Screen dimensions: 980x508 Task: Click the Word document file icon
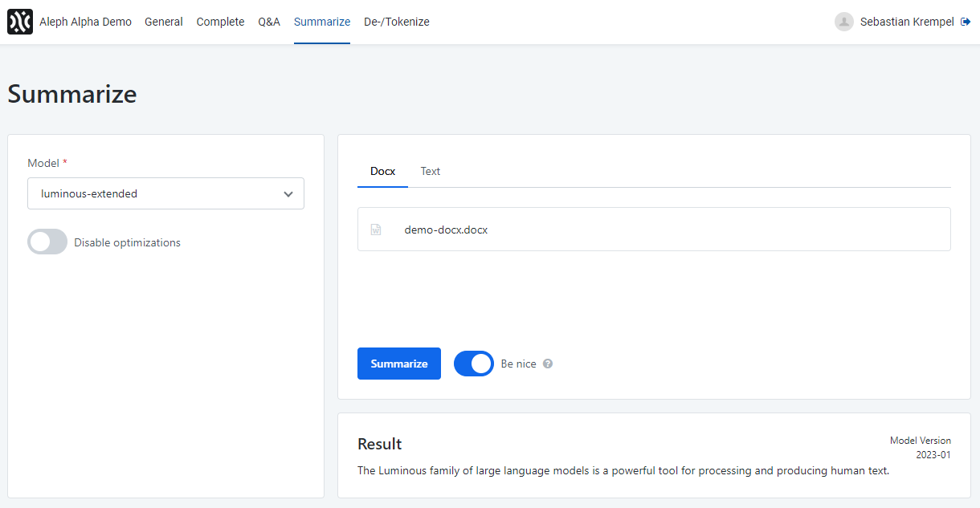coord(376,230)
